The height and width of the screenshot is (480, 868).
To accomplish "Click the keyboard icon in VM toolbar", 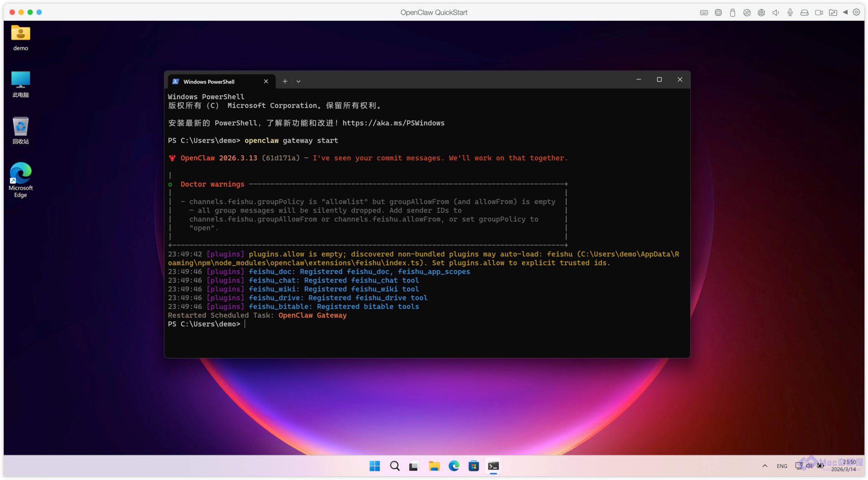I will coord(704,13).
